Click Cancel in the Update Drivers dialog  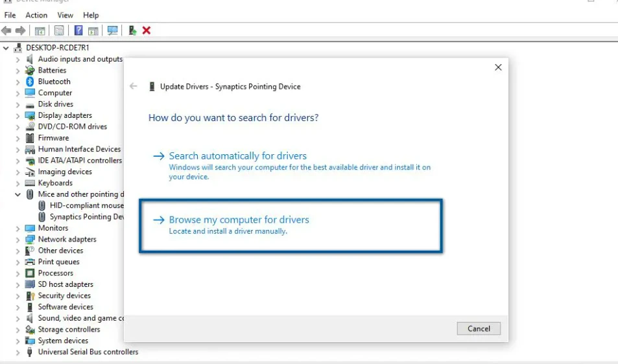[479, 328]
